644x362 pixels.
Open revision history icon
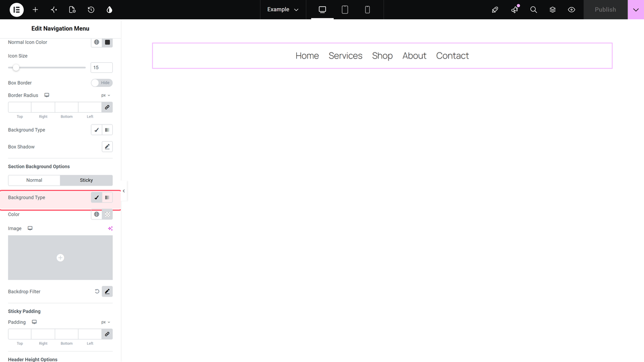pos(91,10)
